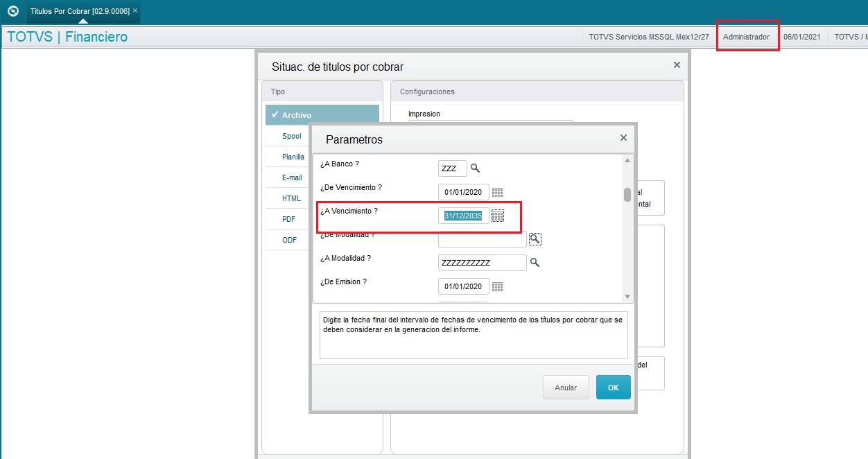This screenshot has width=868, height=459.
Task: Open the A Banco search magnifier
Action: [x=476, y=168]
